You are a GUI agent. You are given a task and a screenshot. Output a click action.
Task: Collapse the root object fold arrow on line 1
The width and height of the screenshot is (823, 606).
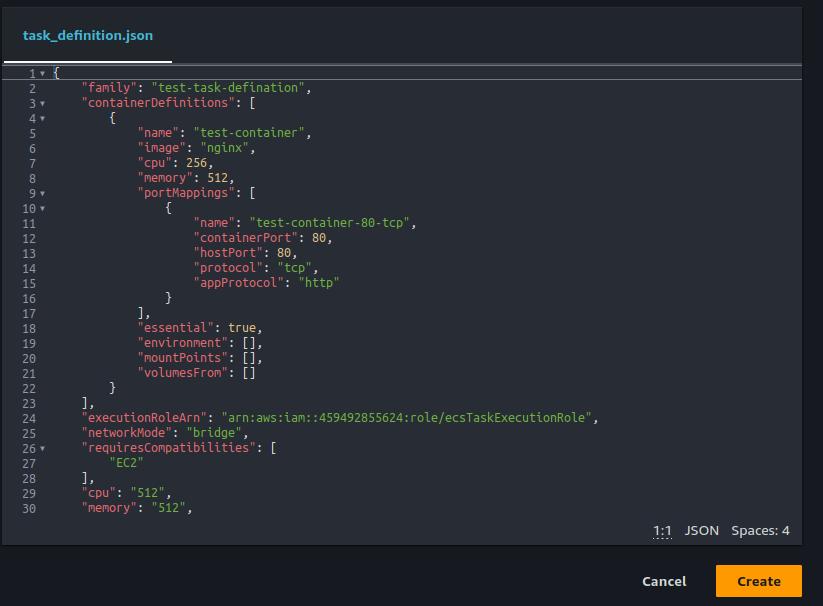(43, 73)
